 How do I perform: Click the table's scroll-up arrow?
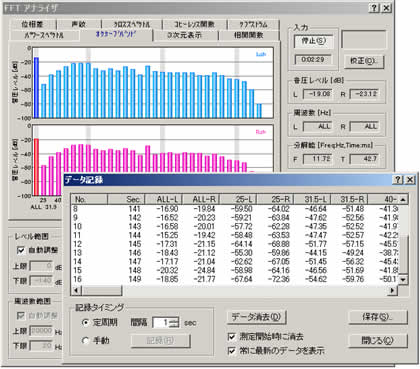point(403,200)
